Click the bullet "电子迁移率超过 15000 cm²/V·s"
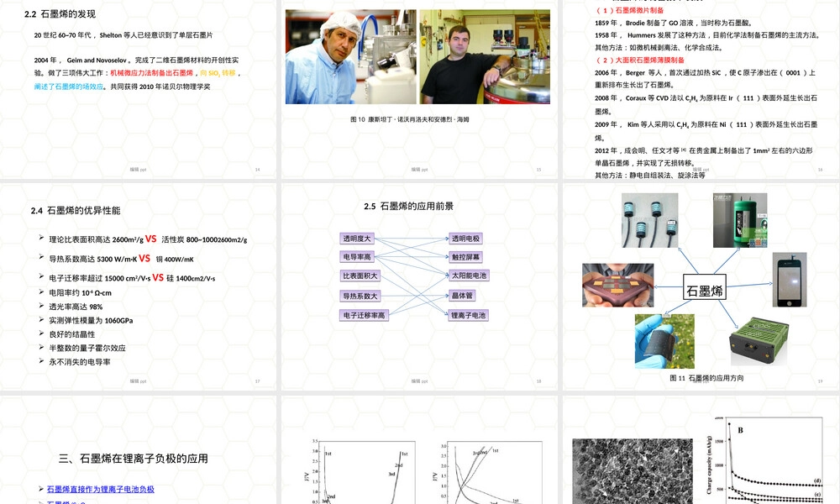 pos(100,278)
